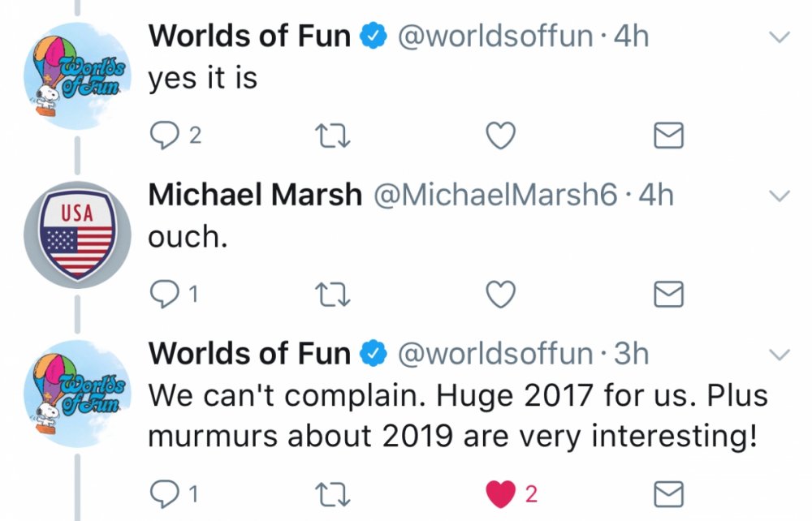Share "ouch." tweet via message envelope
Image resolution: width=812 pixels, height=521 pixels.
click(668, 295)
